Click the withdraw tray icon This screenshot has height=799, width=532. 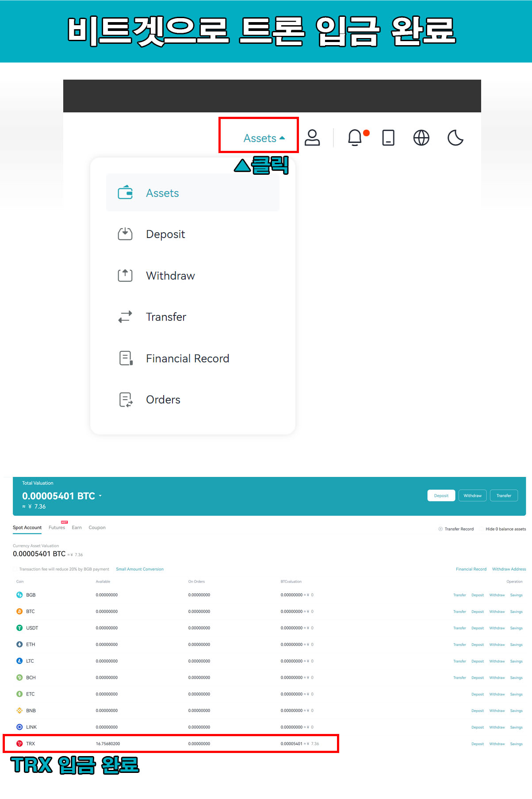pyautogui.click(x=125, y=275)
